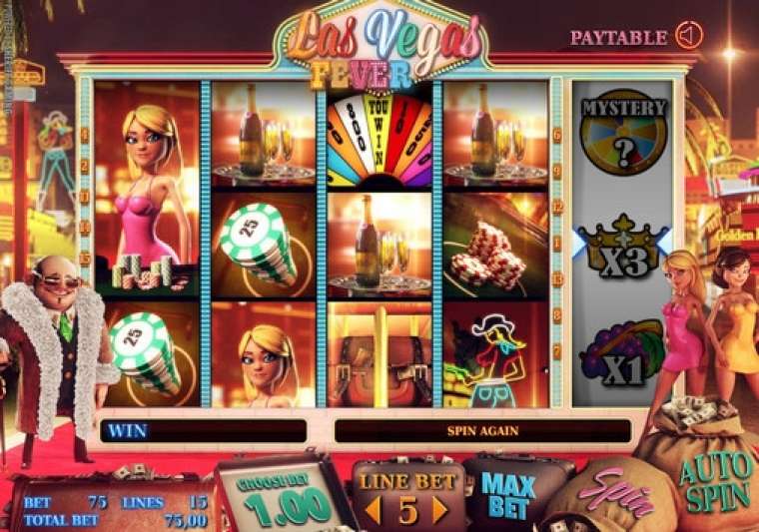759x532 pixels.
Task: Select the X3 crown multiplier symbol
Action: [623, 248]
